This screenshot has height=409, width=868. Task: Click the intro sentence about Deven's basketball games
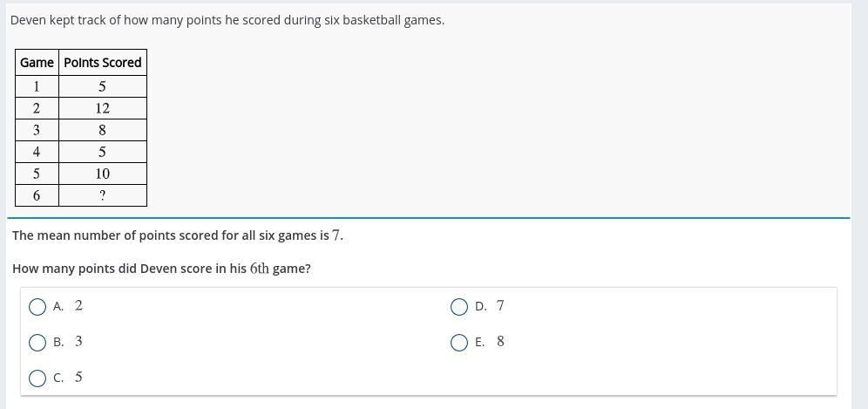(x=227, y=20)
